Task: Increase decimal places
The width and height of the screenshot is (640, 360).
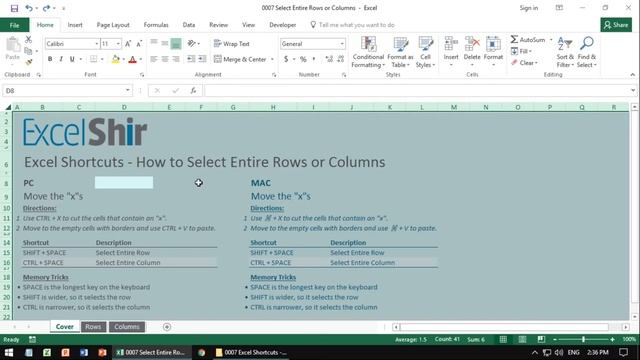Action: point(329,59)
